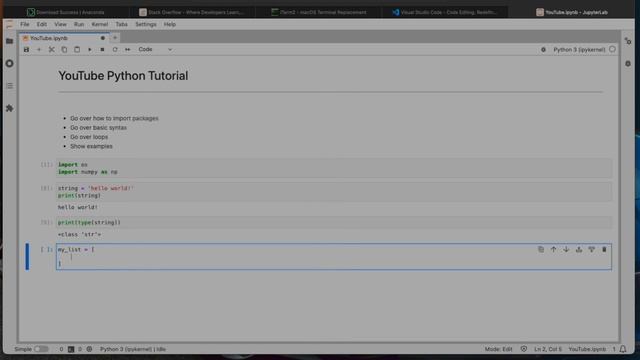Insert a new cell below with plus icon

coord(39,49)
